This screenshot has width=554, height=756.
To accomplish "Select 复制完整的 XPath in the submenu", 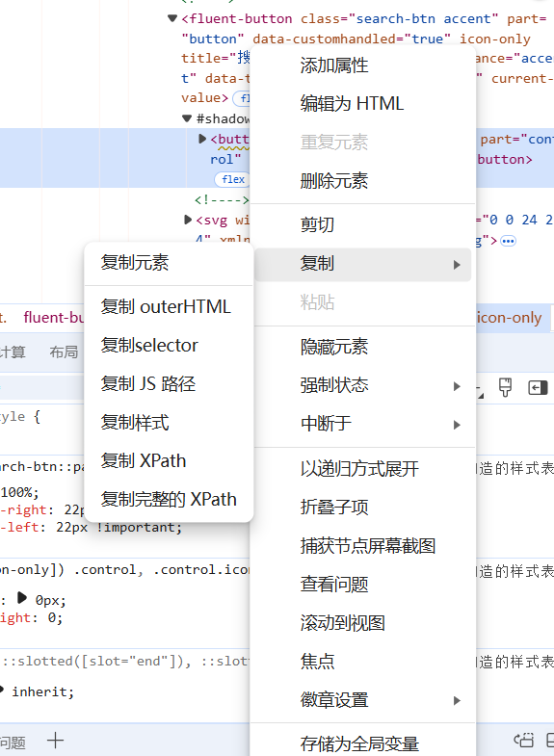I will coord(169,500).
